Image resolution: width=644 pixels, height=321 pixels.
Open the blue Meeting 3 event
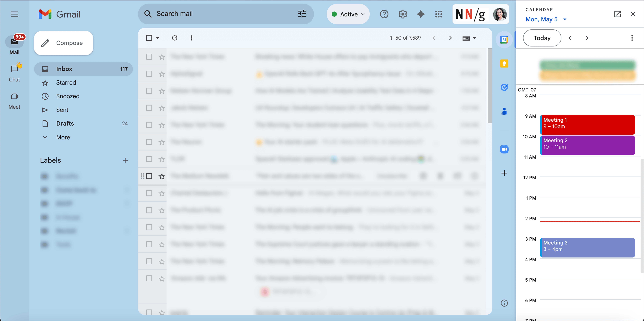(587, 248)
